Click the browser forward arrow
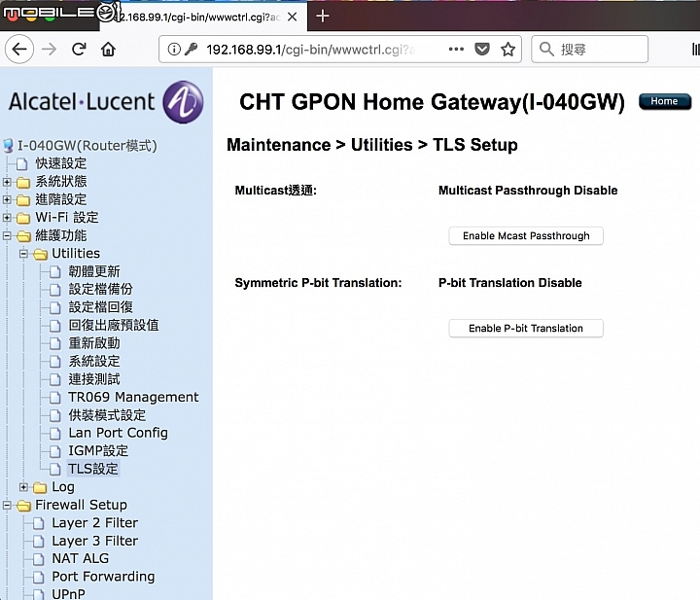 [50, 49]
